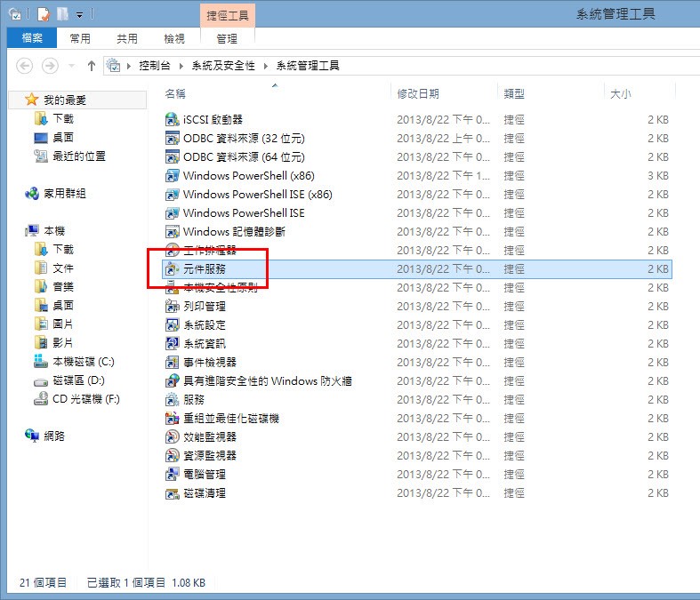This screenshot has height=600, width=700.
Task: Click the 列印管理 printer icon
Action: pyautogui.click(x=173, y=307)
